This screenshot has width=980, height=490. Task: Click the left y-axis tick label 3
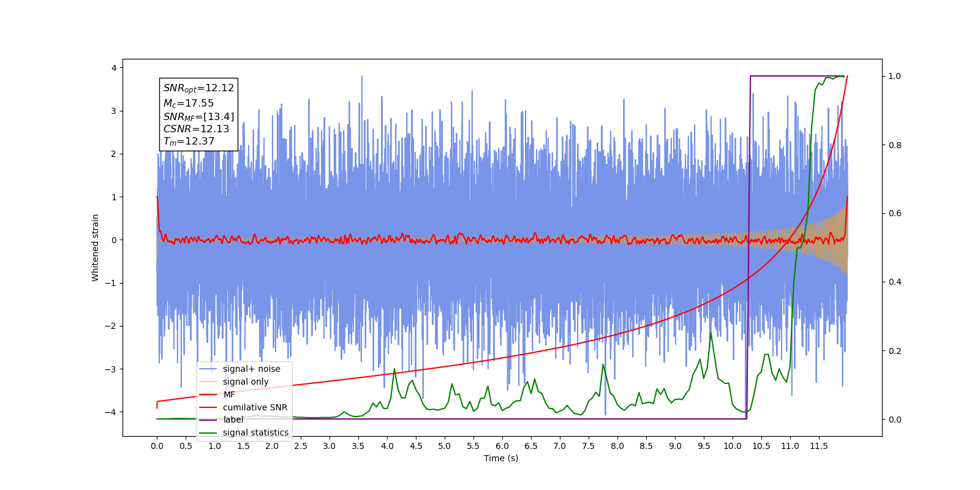pyautogui.click(x=114, y=111)
